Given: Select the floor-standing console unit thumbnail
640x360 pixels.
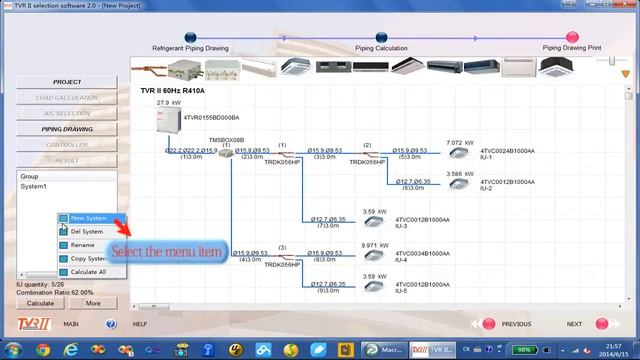Looking at the screenshot, I should 519,67.
